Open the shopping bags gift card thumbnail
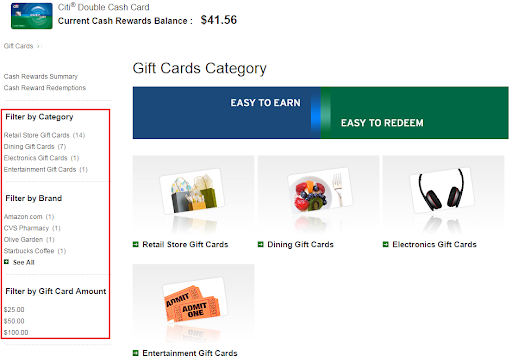The width and height of the screenshot is (512, 362). pos(193,195)
